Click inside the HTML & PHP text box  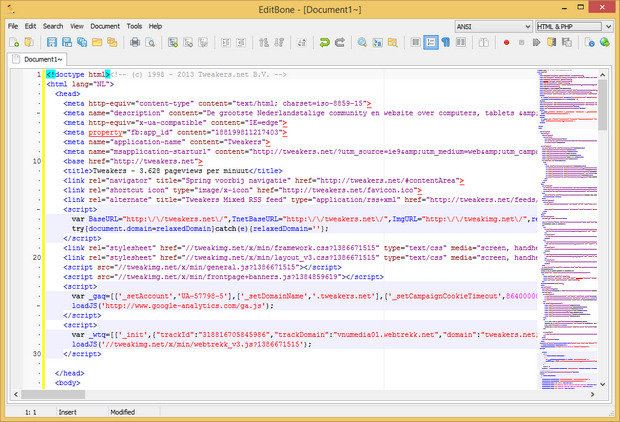tap(569, 26)
